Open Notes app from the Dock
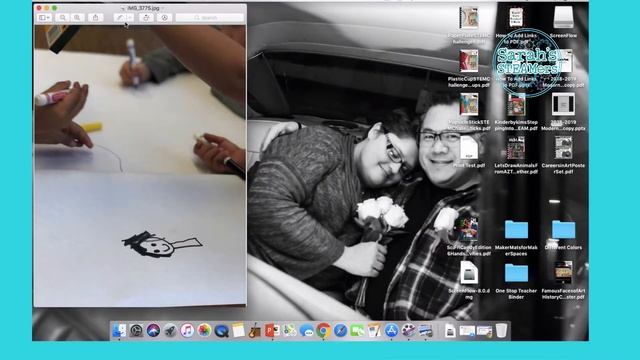 pos(238,330)
